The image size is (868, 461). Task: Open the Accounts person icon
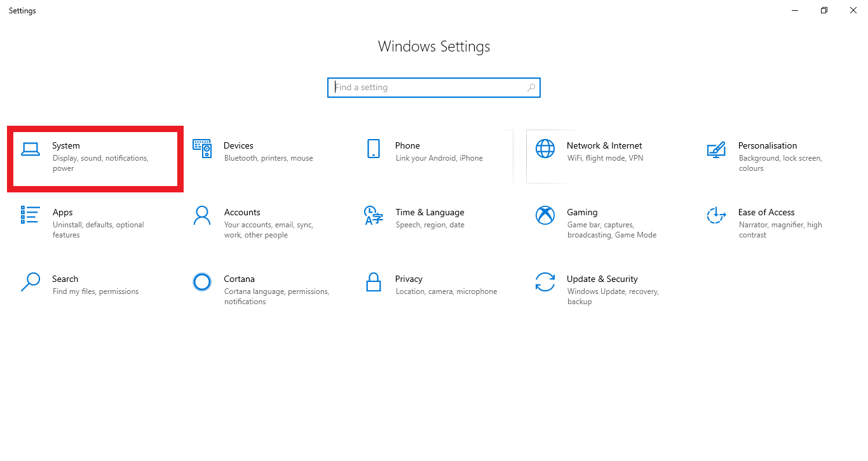202,215
